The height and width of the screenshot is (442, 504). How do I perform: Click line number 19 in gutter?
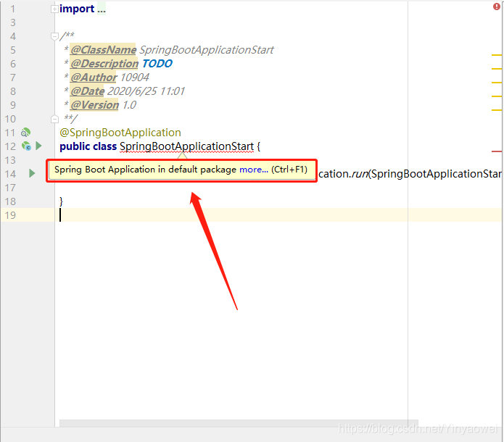click(10, 215)
